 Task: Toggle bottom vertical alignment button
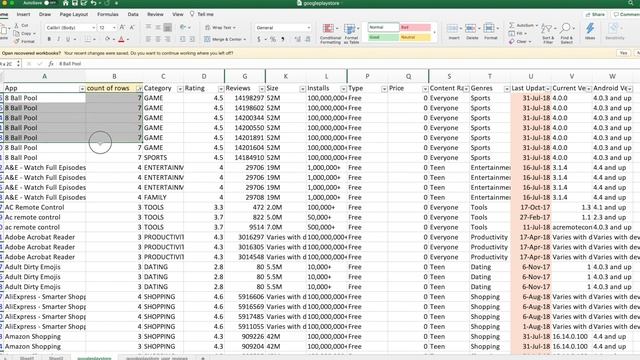pyautogui.click(x=167, y=27)
